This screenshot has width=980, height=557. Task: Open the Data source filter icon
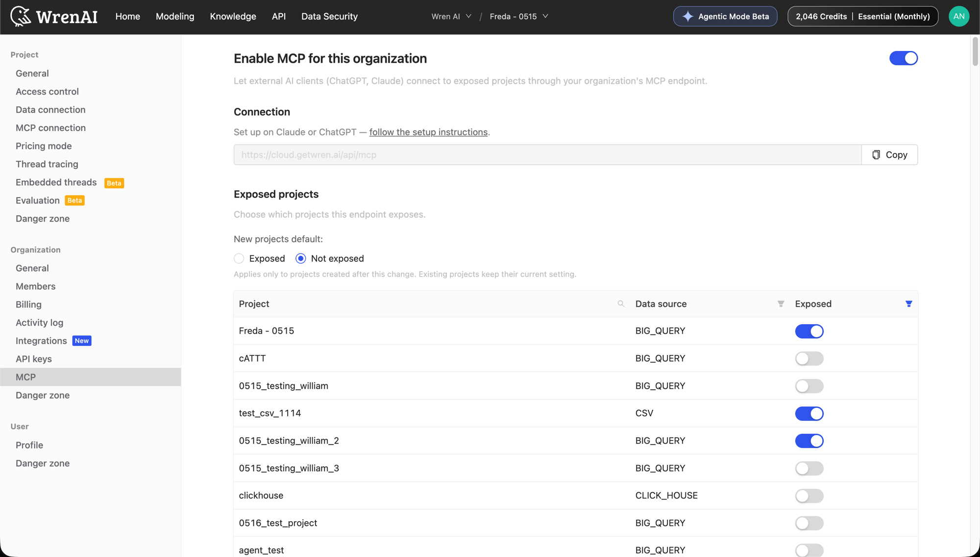781,304
